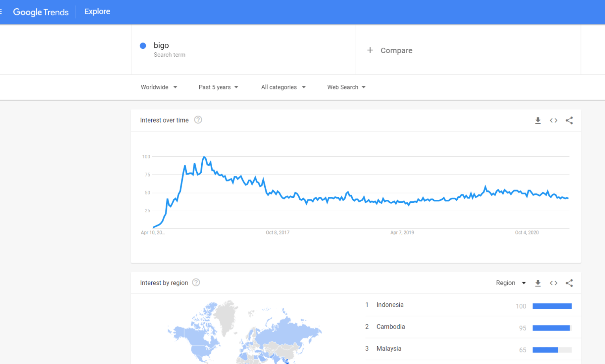Select Cambodia in the region list

pyautogui.click(x=390, y=327)
